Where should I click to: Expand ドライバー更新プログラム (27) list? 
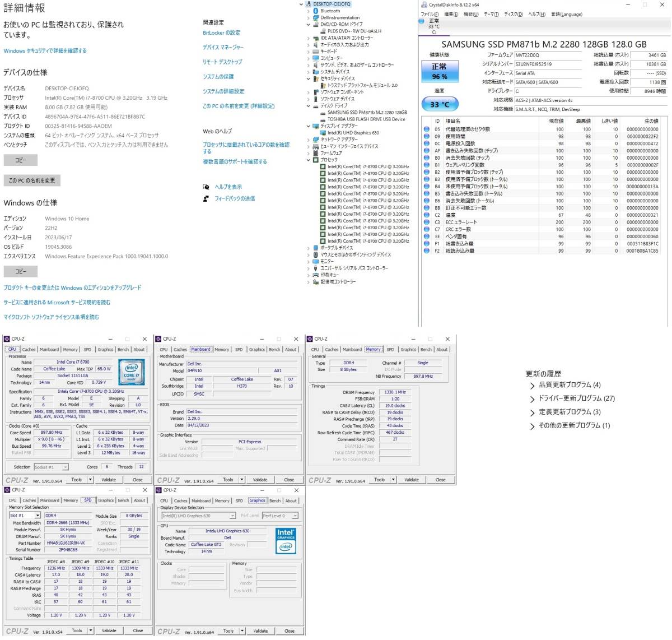(532, 398)
